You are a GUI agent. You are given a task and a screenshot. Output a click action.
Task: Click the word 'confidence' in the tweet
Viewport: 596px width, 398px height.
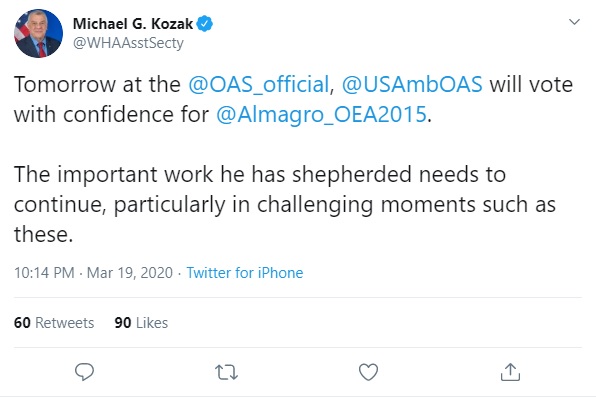[x=118, y=114]
